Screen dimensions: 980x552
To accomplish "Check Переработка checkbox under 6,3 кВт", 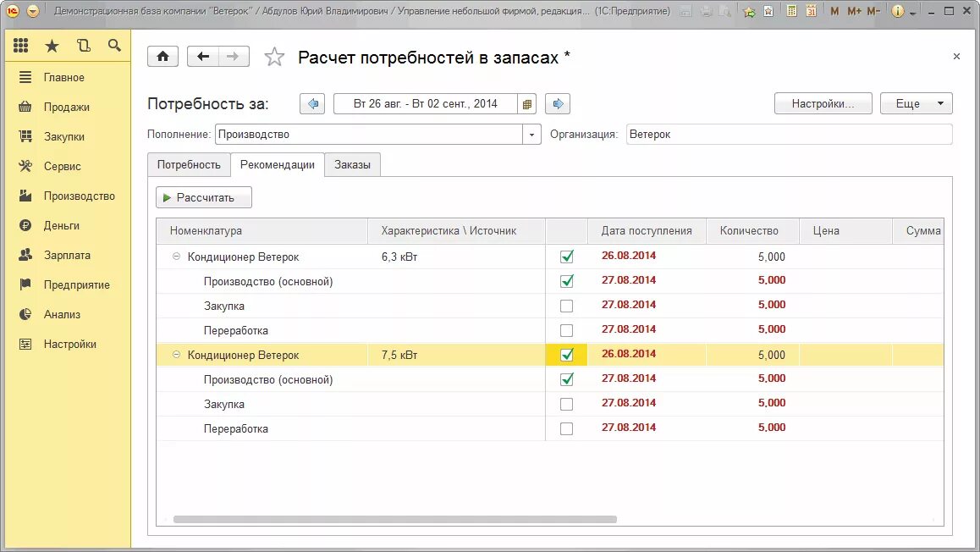I will pos(566,330).
